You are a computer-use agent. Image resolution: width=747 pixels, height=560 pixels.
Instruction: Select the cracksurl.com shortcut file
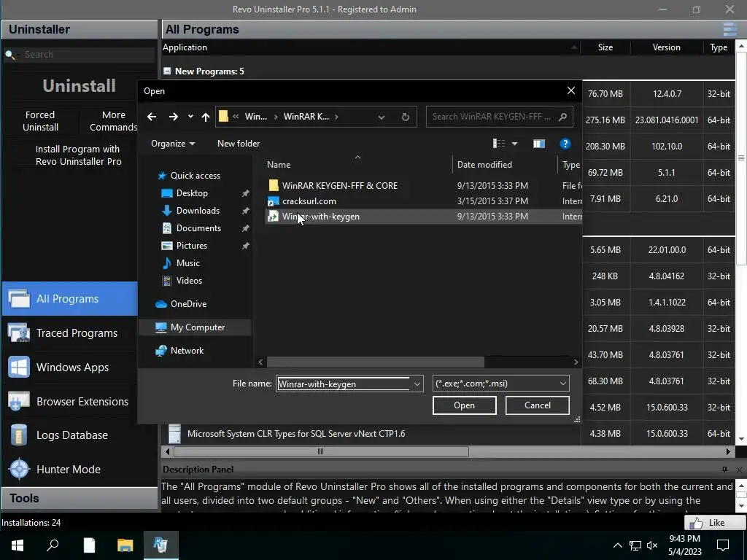(309, 201)
